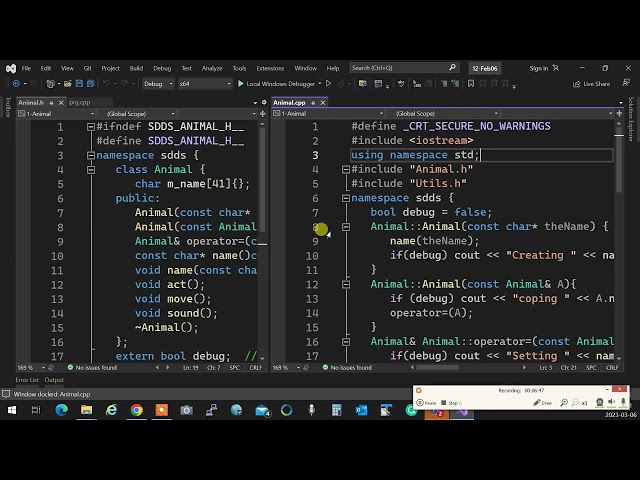640x480 pixels.
Task: Open Error List panel tab
Action: coord(27,380)
